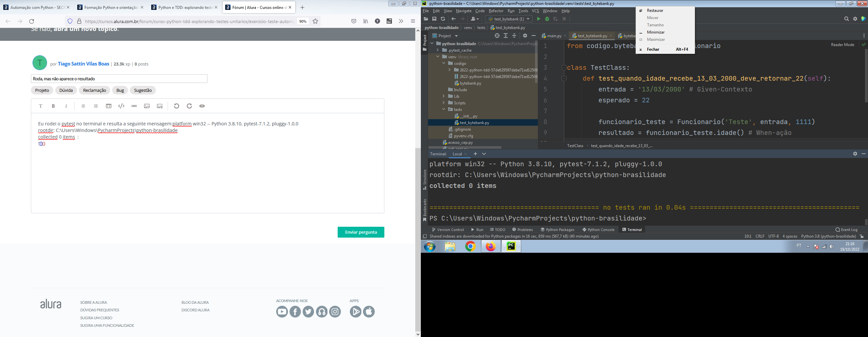Expand the .pytest_cache folder
The image size is (868, 337).
(438, 50)
